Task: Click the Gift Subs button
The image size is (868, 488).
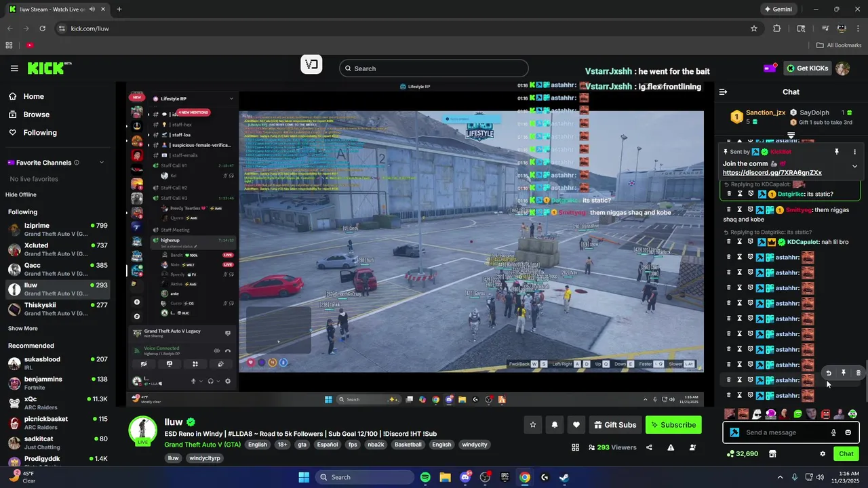Action: pyautogui.click(x=615, y=425)
